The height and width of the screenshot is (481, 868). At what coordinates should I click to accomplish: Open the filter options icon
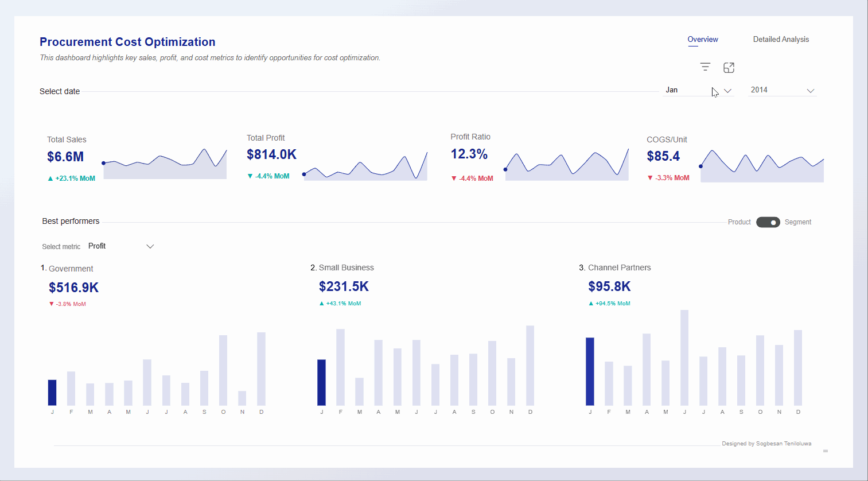(705, 67)
